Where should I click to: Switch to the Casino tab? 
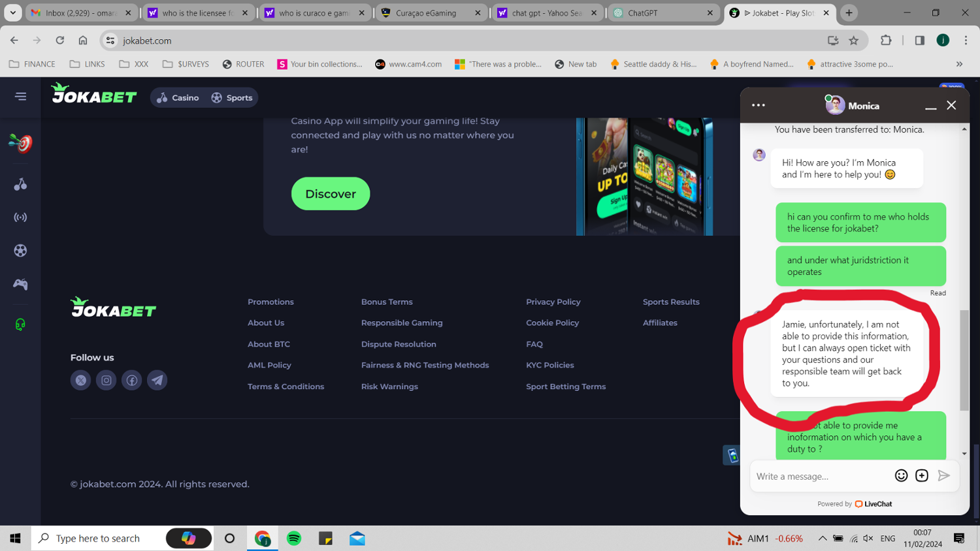click(x=178, y=98)
